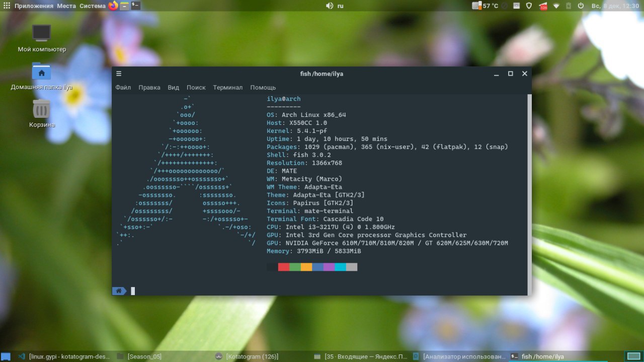Viewport: 644px width, 362px height.
Task: Open the Места menu
Action: [66, 6]
